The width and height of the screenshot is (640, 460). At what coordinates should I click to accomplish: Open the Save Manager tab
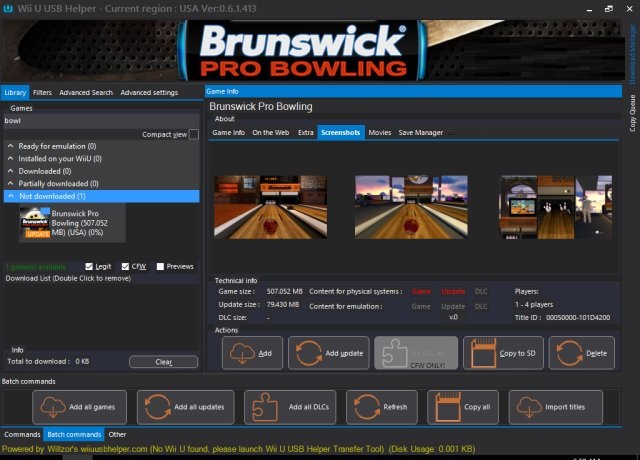point(421,133)
